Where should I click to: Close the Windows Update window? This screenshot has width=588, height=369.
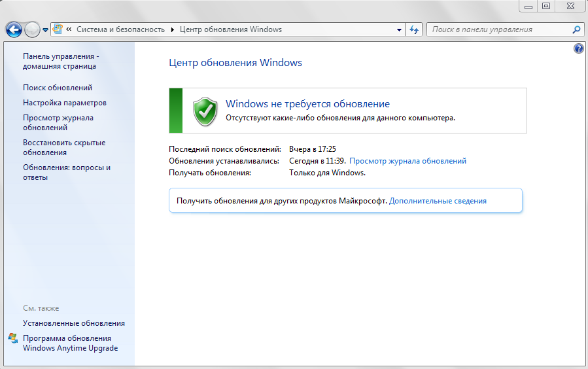(570, 7)
